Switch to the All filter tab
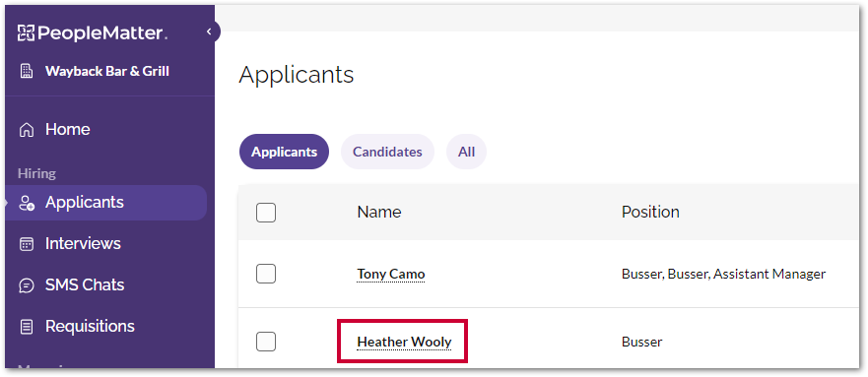The width and height of the screenshot is (868, 377). pos(467,152)
